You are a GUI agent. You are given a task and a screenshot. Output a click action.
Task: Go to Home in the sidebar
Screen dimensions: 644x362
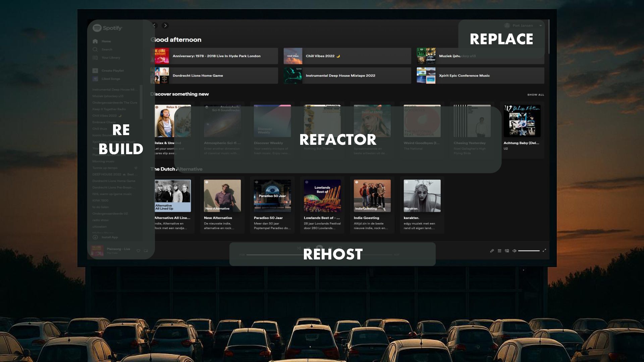coord(102,41)
